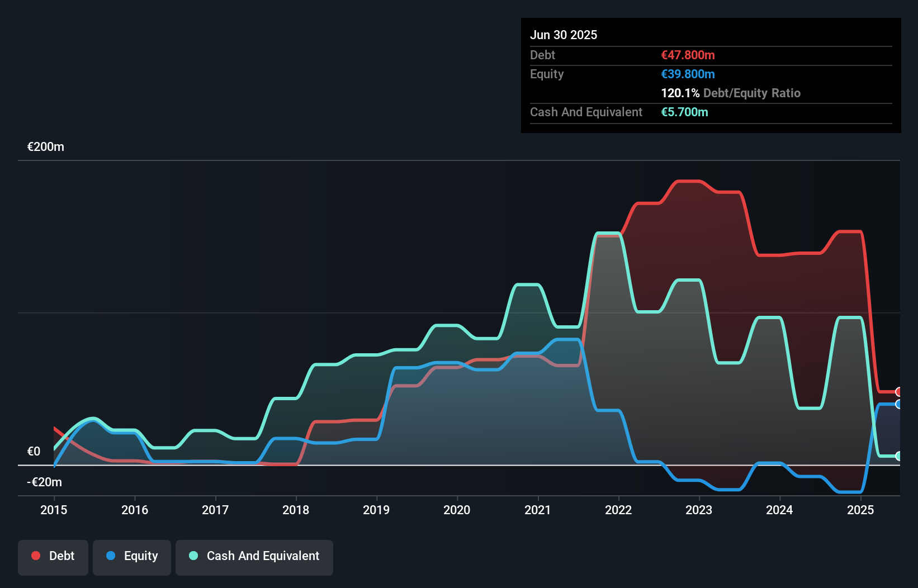
Task: Toggle the Cash And Equivalent series off
Action: [x=254, y=556]
